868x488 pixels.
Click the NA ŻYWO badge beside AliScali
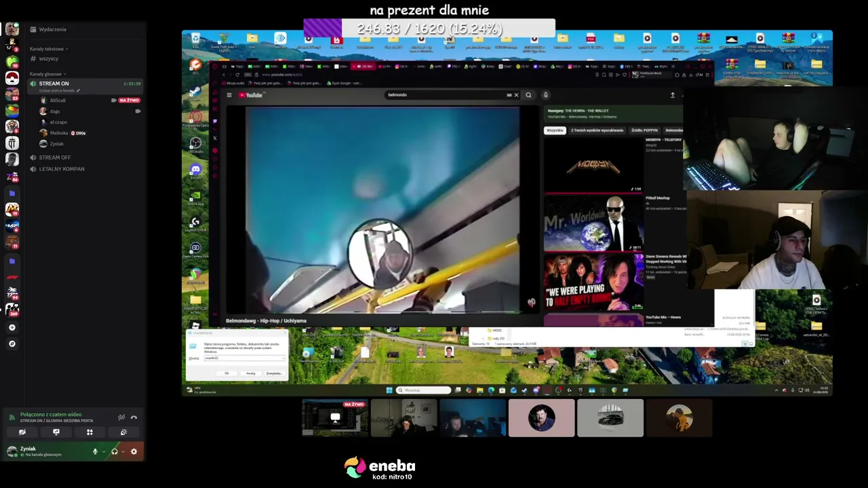click(129, 100)
